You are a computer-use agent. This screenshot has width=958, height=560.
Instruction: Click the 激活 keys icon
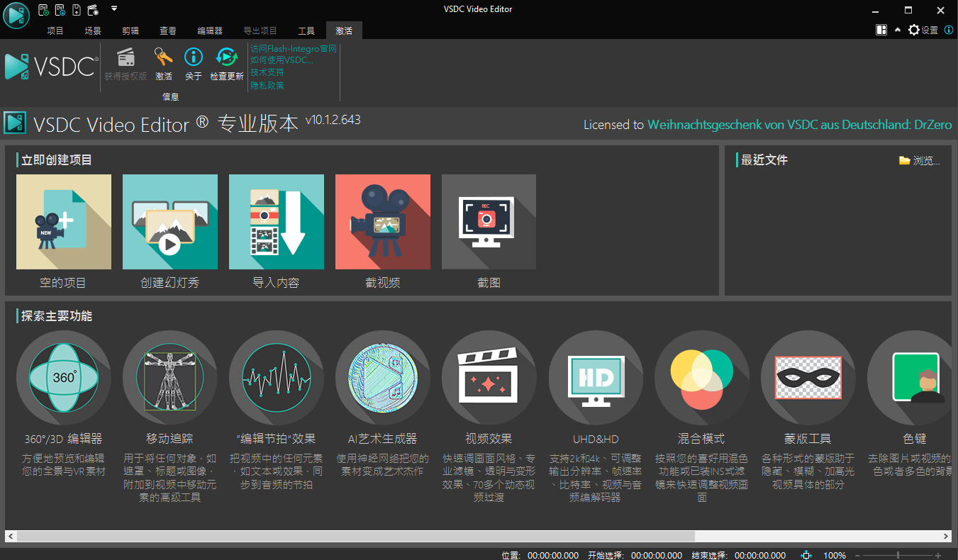164,57
